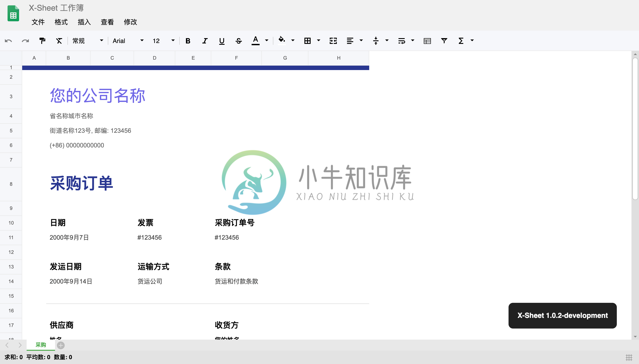Open the 修改 menu
The height and width of the screenshot is (364, 639).
click(x=130, y=22)
